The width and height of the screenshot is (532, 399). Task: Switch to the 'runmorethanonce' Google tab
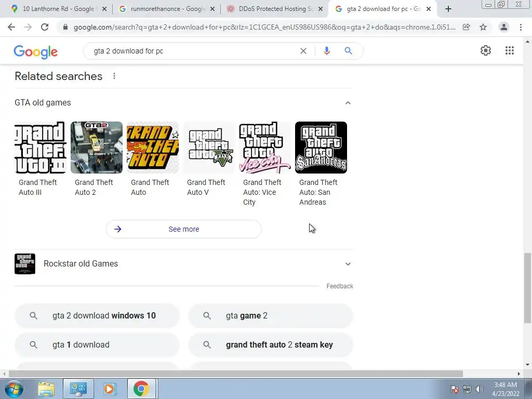click(x=167, y=9)
